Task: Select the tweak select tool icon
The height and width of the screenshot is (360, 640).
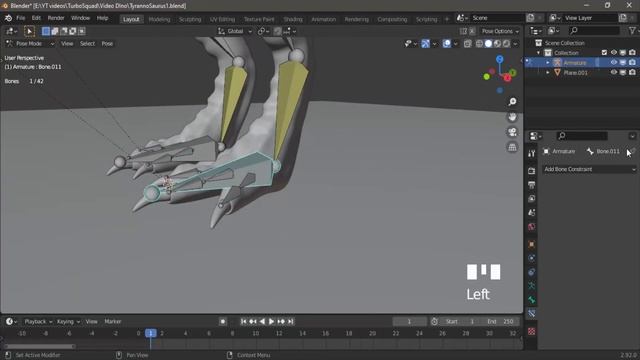Action: pos(29,31)
